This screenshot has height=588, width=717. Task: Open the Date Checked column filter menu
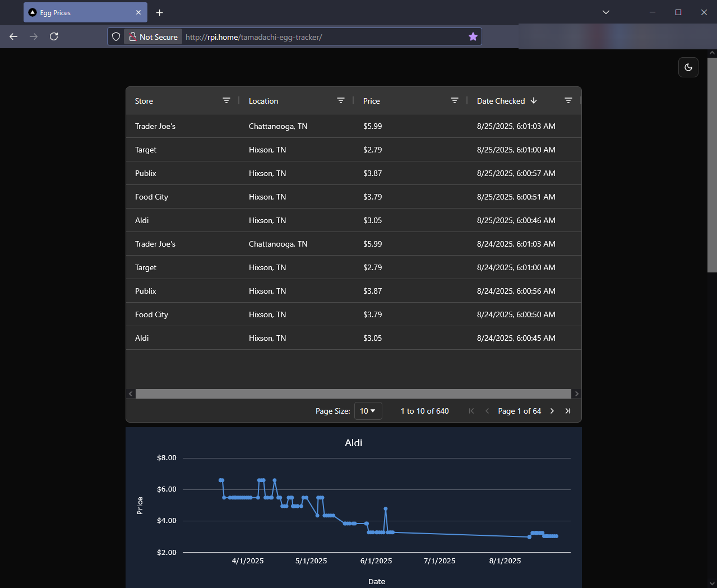[x=568, y=101]
